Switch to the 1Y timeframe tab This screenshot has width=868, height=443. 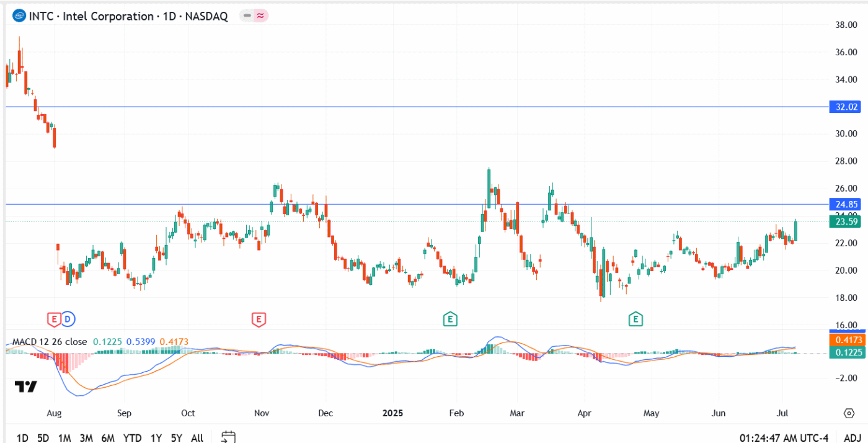[x=154, y=438]
